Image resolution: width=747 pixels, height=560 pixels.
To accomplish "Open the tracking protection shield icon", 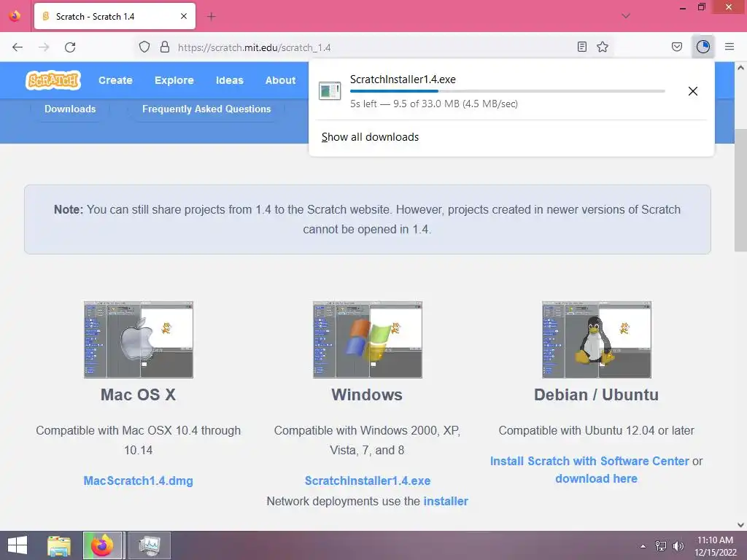I will (x=144, y=47).
